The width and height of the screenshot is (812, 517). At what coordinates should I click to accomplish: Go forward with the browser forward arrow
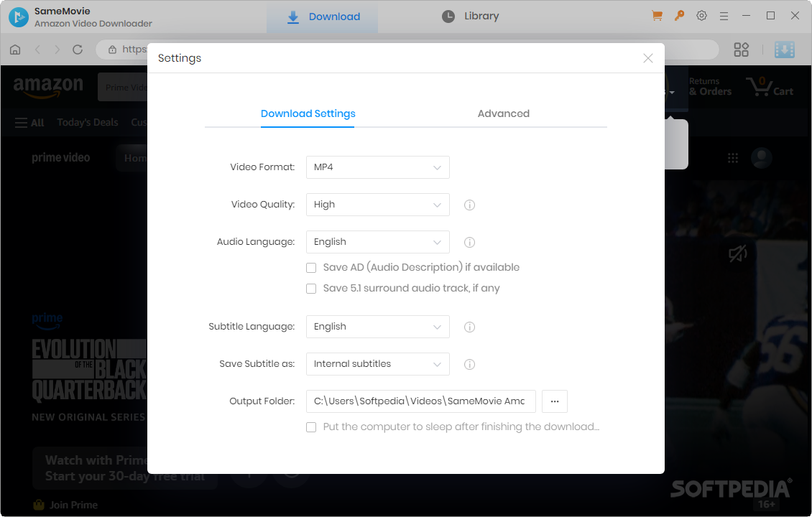(x=57, y=50)
